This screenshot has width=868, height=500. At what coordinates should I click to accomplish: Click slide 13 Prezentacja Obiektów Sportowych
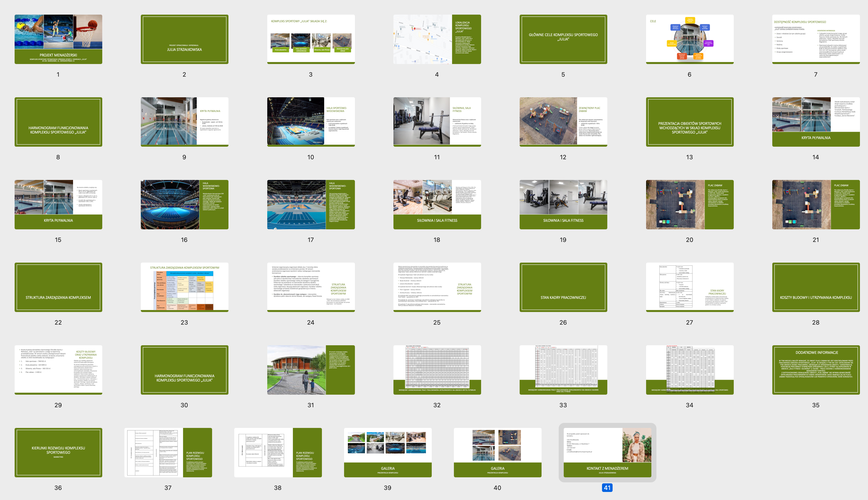pyautogui.click(x=689, y=122)
